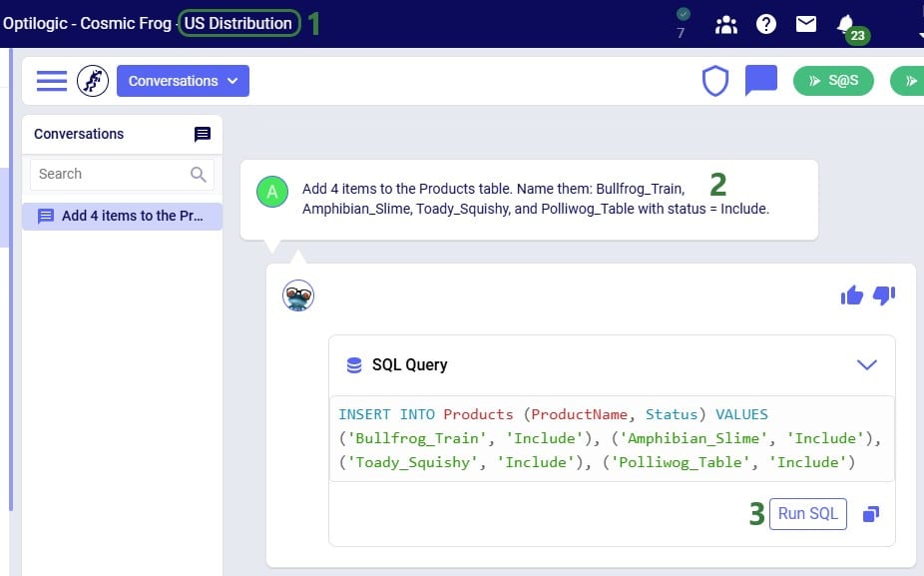
Task: Click the frog assistant avatar
Action: (x=298, y=295)
